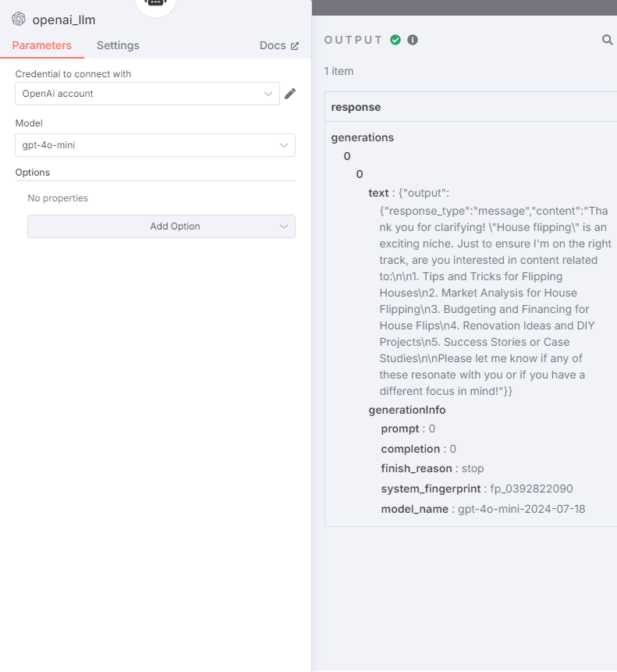Image resolution: width=617 pixels, height=672 pixels.
Task: Expand the gpt-4o-mini Model dropdown
Action: (155, 145)
